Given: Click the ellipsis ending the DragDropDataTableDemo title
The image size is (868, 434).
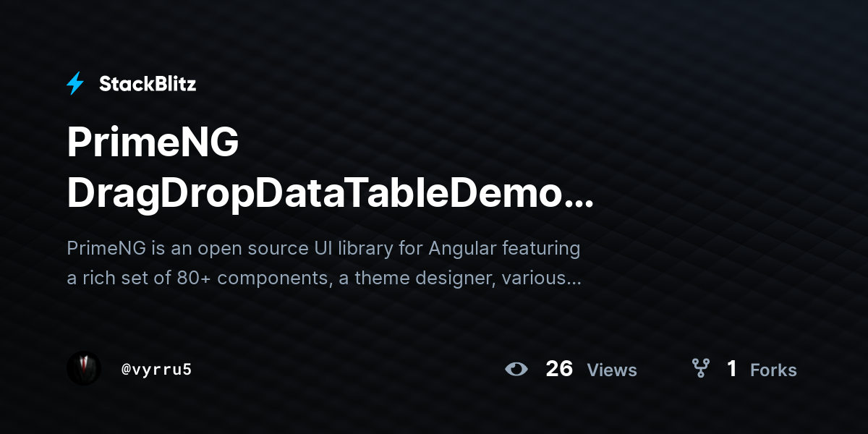Looking at the screenshot, I should (578, 203).
